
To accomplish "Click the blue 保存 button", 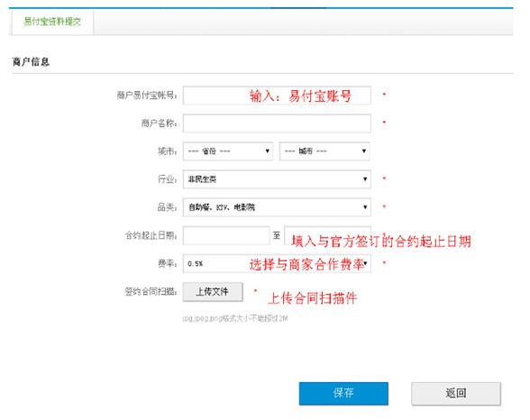I will (343, 393).
